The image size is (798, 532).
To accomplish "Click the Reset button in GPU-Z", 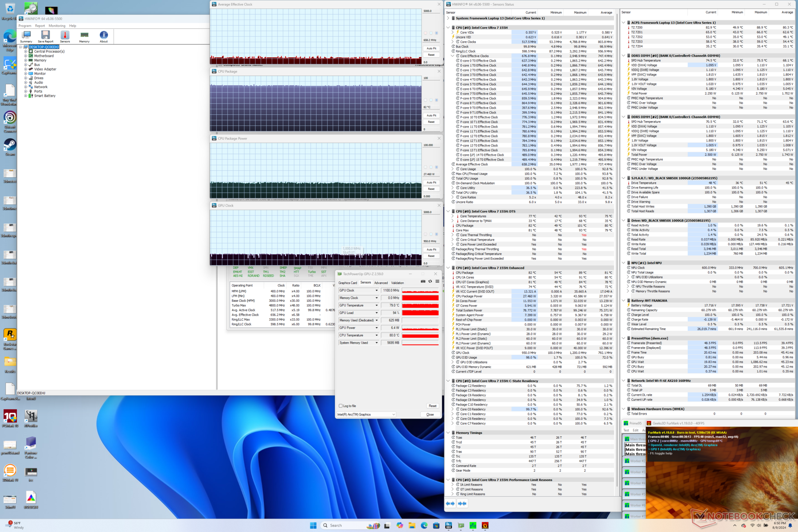I will click(x=432, y=406).
